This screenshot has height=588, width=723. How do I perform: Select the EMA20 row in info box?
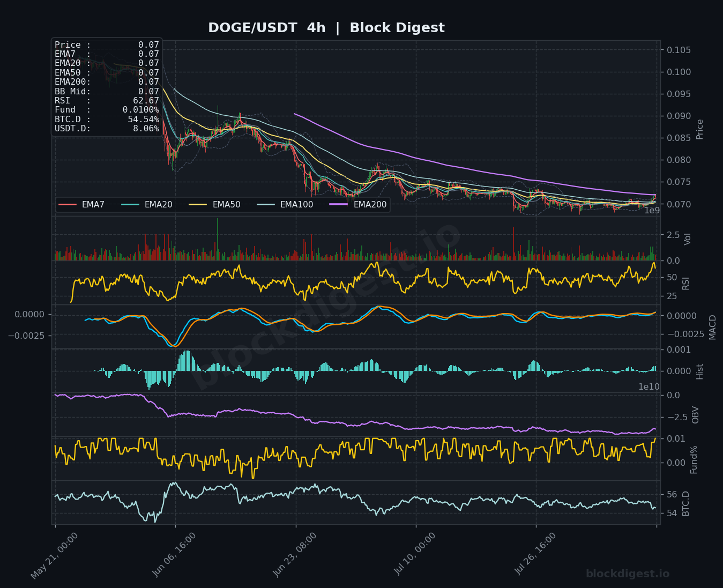[107, 63]
